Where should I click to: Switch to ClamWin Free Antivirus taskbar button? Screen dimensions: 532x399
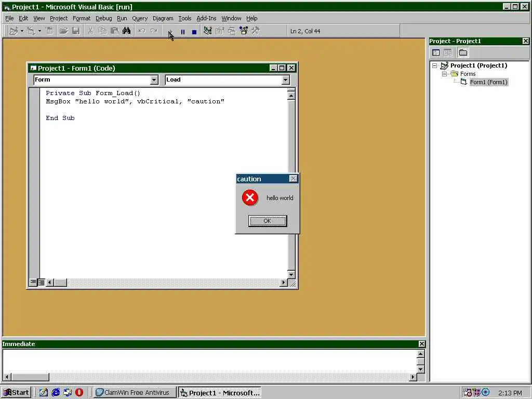[x=135, y=393]
